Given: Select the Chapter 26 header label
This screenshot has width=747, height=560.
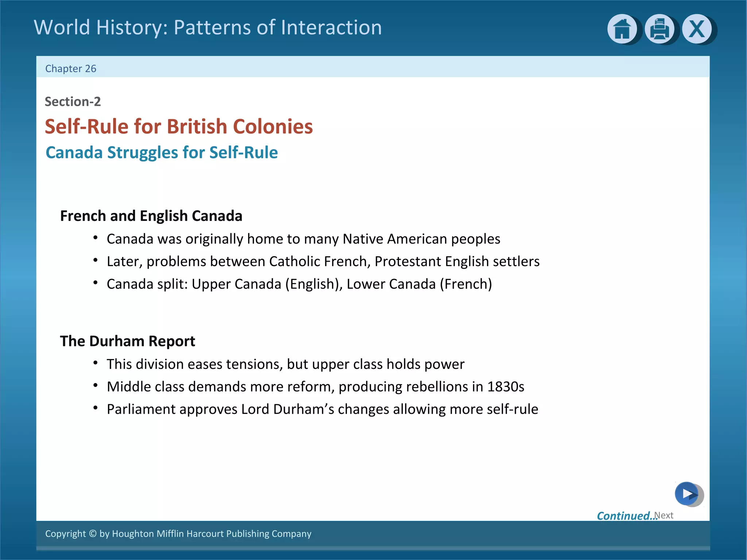Looking at the screenshot, I should [x=70, y=69].
